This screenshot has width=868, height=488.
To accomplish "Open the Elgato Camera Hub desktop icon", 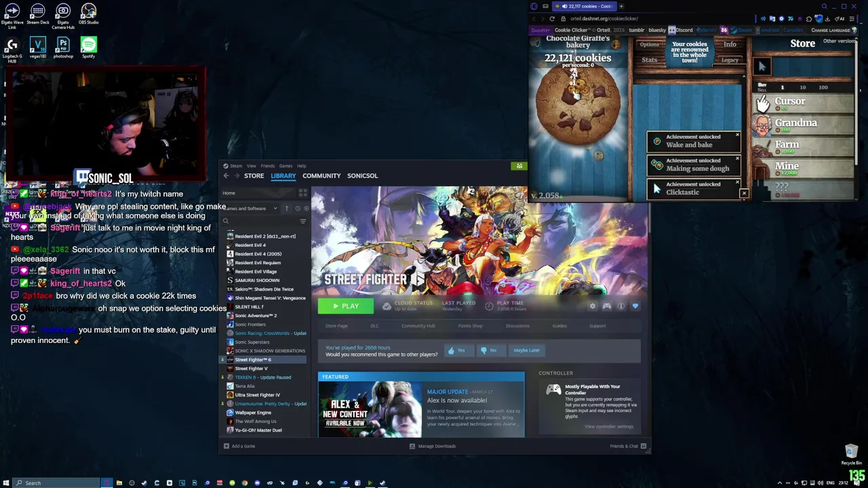I will (63, 16).
